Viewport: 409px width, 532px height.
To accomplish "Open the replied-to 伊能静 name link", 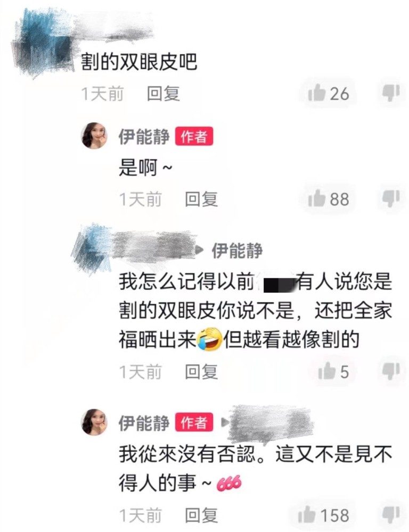I will point(237,251).
